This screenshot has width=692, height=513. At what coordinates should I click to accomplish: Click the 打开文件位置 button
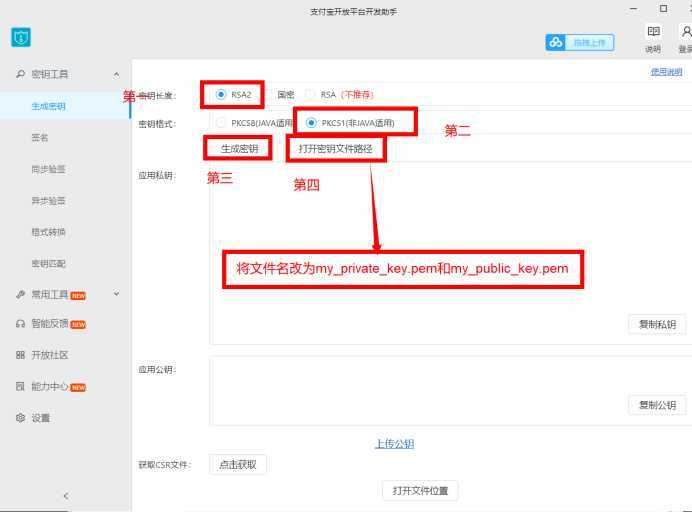(420, 490)
